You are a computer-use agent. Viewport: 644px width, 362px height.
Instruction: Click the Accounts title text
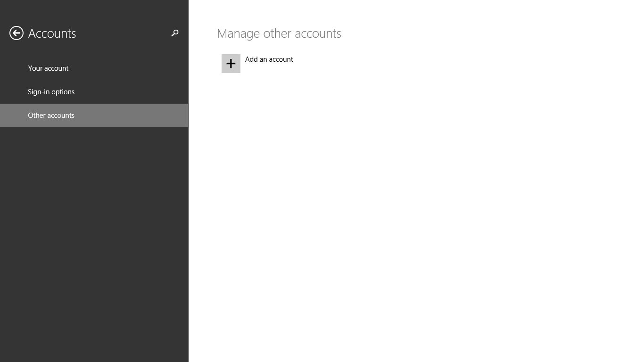52,33
